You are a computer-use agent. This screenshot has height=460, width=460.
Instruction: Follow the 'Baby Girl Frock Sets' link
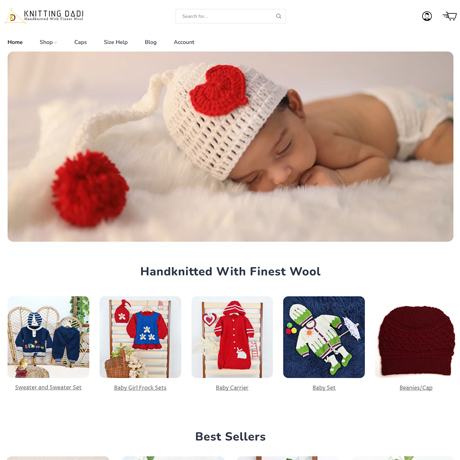[x=140, y=388]
